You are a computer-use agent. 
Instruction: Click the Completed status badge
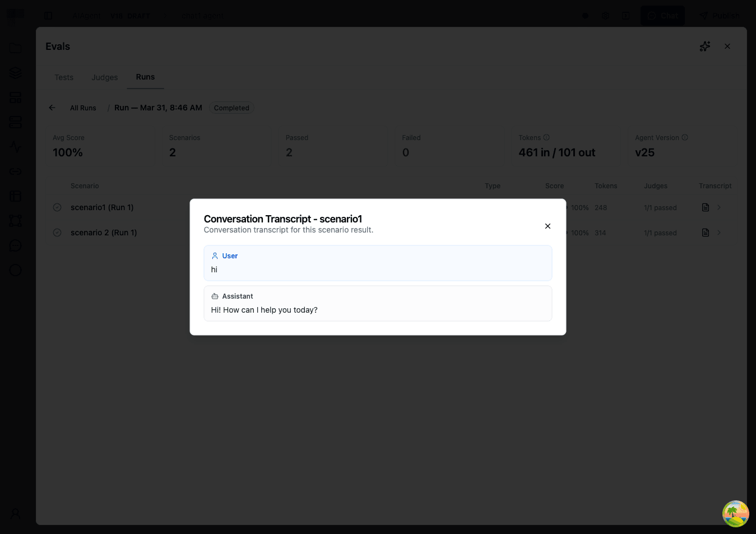click(231, 108)
